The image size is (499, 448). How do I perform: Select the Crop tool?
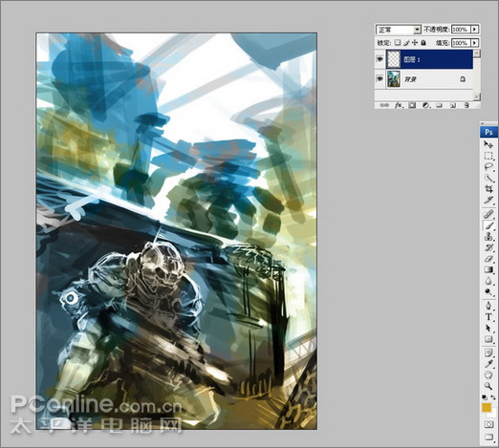tap(488, 189)
